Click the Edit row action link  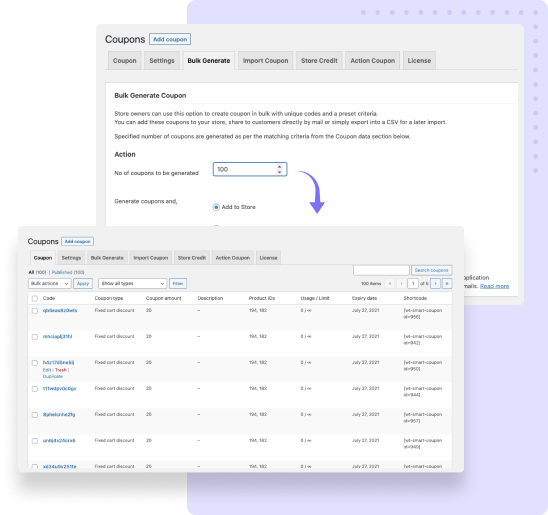click(x=47, y=370)
